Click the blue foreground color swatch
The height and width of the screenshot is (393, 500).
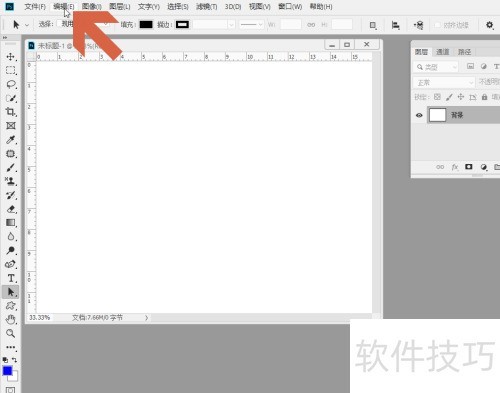click(x=7, y=371)
